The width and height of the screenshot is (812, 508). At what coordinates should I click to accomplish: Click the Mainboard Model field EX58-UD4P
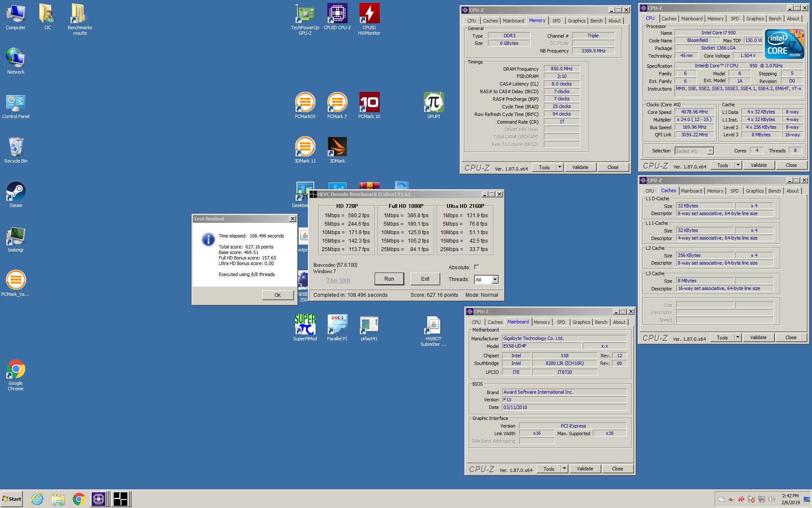point(541,346)
